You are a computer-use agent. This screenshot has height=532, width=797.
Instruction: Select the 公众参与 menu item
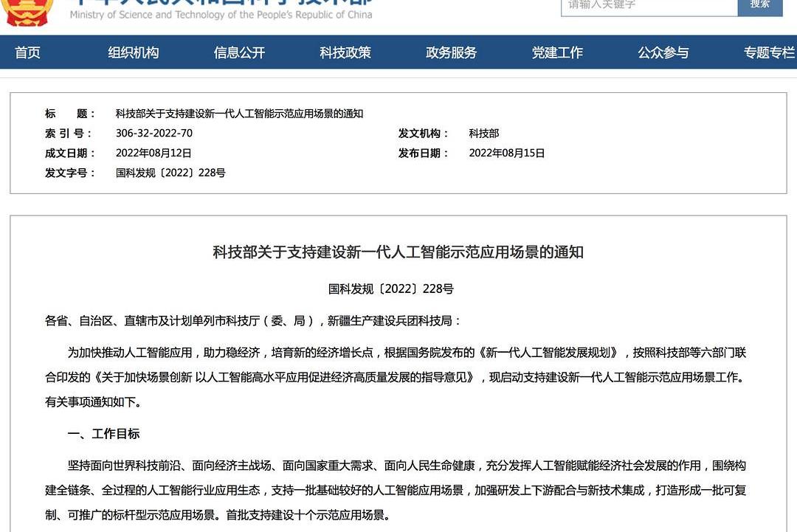coord(663,53)
